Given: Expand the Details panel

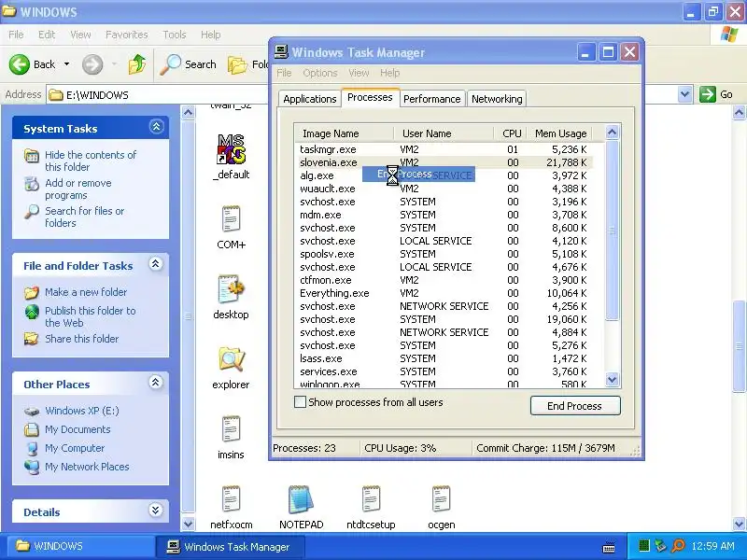Looking at the screenshot, I should click(155, 510).
